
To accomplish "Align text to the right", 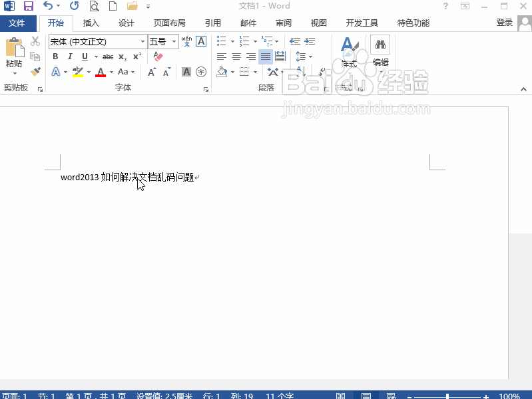I will (251, 57).
